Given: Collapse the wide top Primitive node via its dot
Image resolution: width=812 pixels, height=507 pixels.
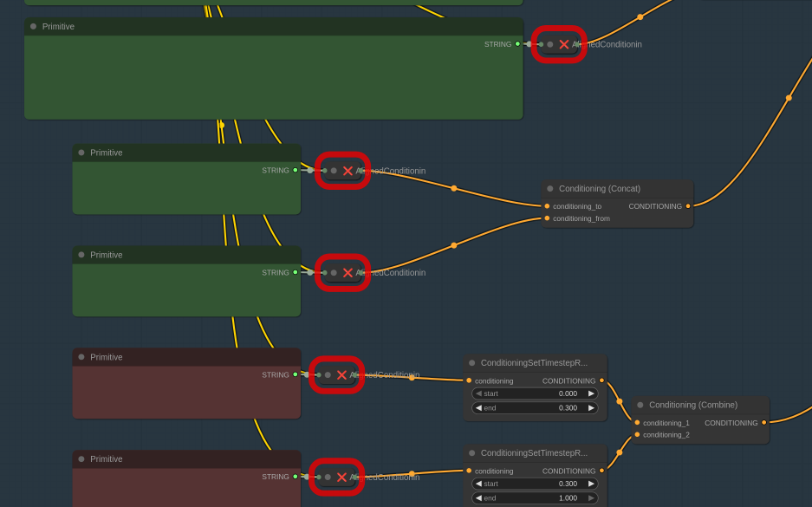Looking at the screenshot, I should [x=34, y=26].
